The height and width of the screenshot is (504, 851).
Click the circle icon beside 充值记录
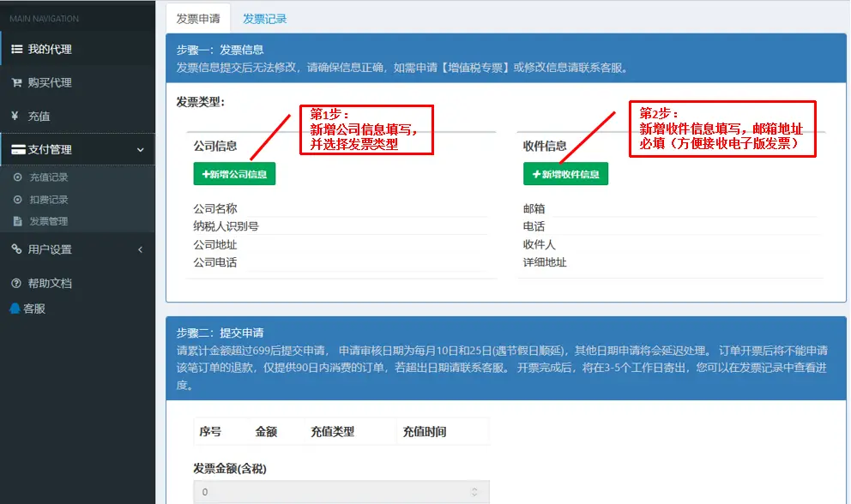[17, 177]
